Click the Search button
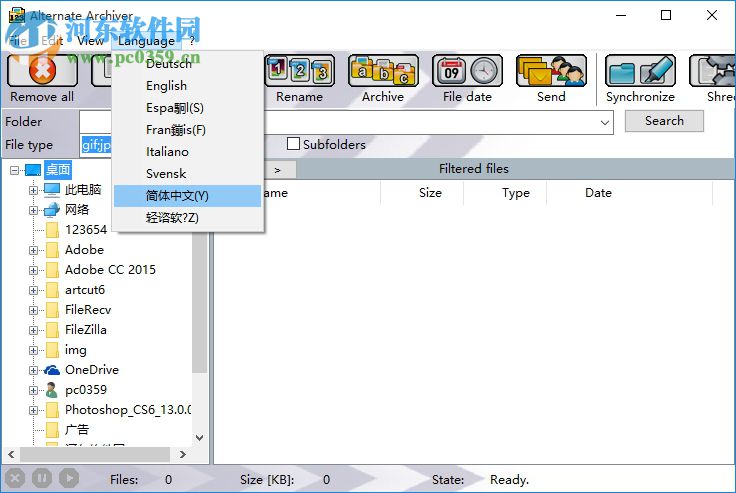Screen dimensions: 736x493 664,121
